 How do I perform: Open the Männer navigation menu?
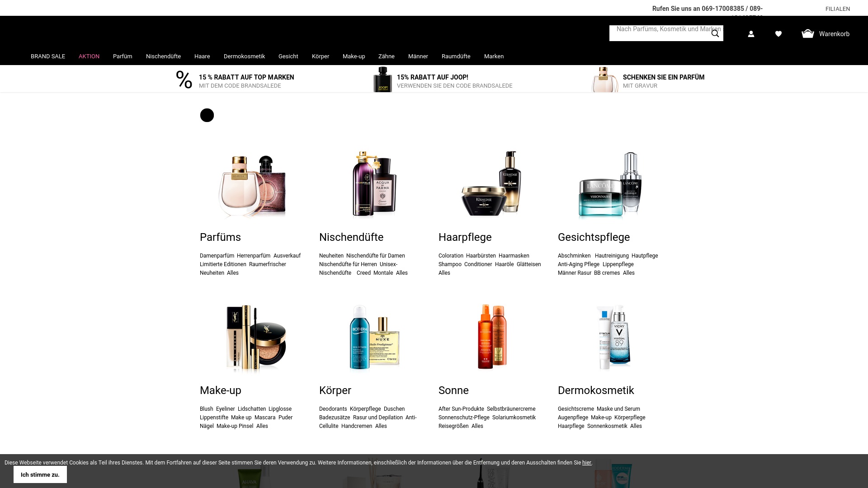point(418,56)
